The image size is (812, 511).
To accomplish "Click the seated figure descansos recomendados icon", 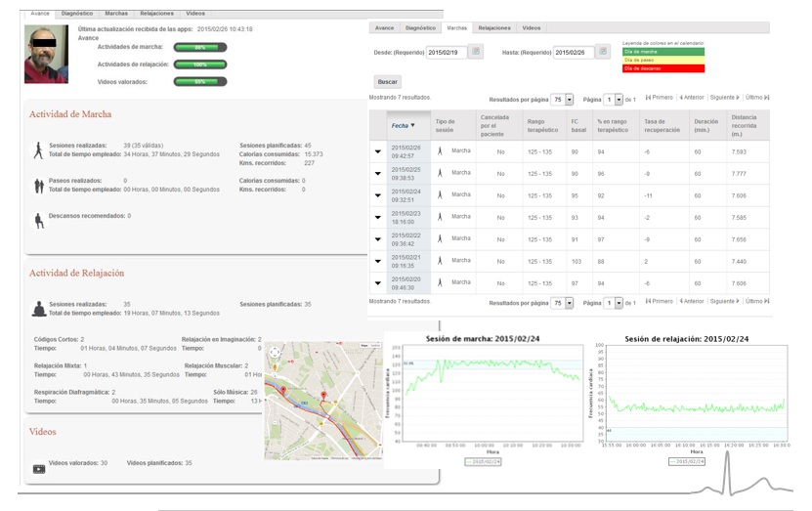I will tap(39, 219).
